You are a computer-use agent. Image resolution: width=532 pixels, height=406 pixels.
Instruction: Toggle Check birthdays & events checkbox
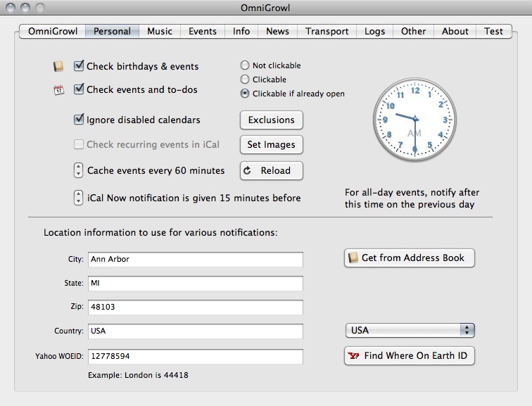[x=79, y=65]
